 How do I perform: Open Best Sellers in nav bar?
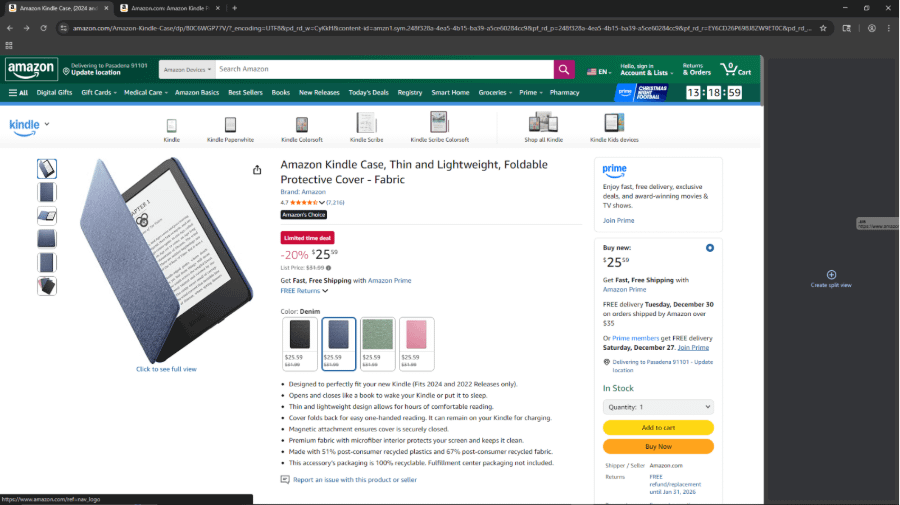245,92
